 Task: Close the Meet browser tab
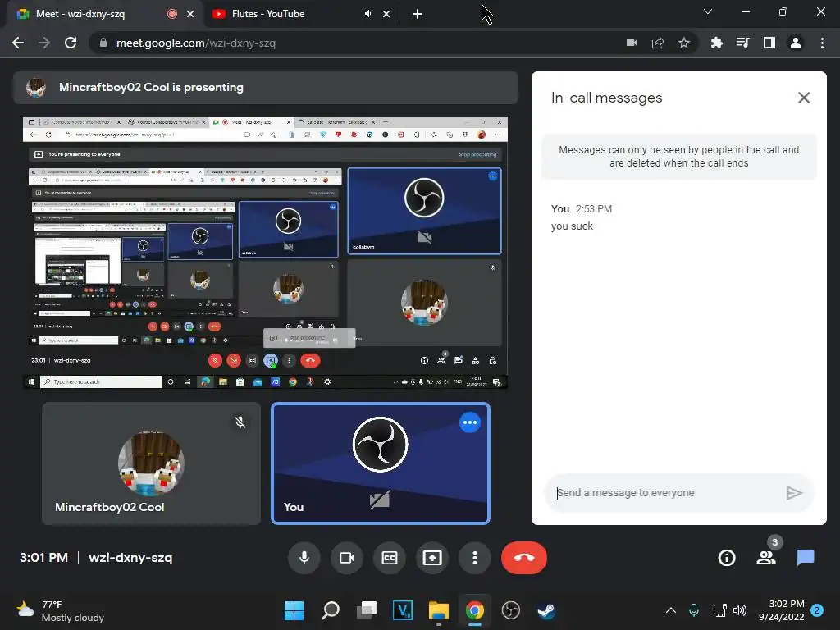[x=190, y=14]
